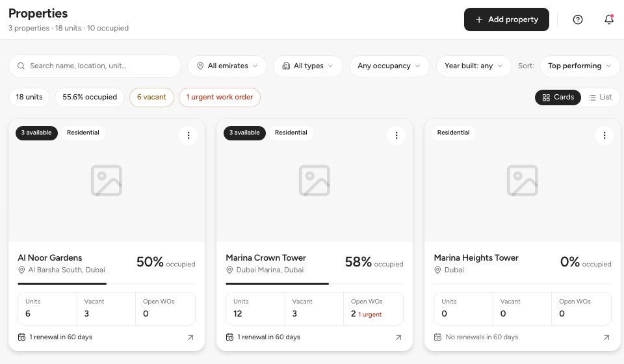Click Al Noor Gardens renewal calendar icon
624x364 pixels.
21,337
